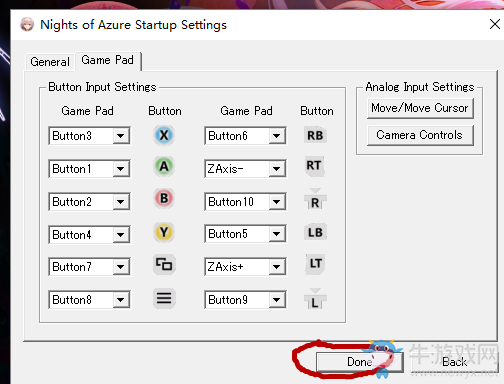
Task: Click the blue X button icon
Action: pyautogui.click(x=164, y=135)
